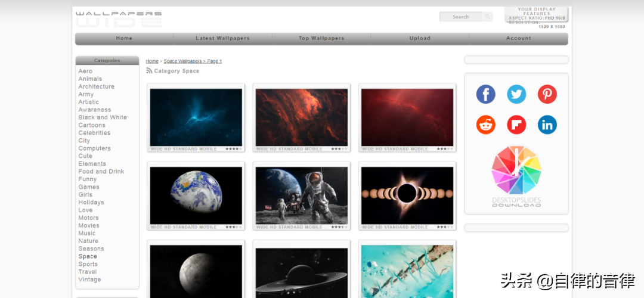Focus the Search input field
Viewport: 644px width, 298px height.
coord(461,17)
